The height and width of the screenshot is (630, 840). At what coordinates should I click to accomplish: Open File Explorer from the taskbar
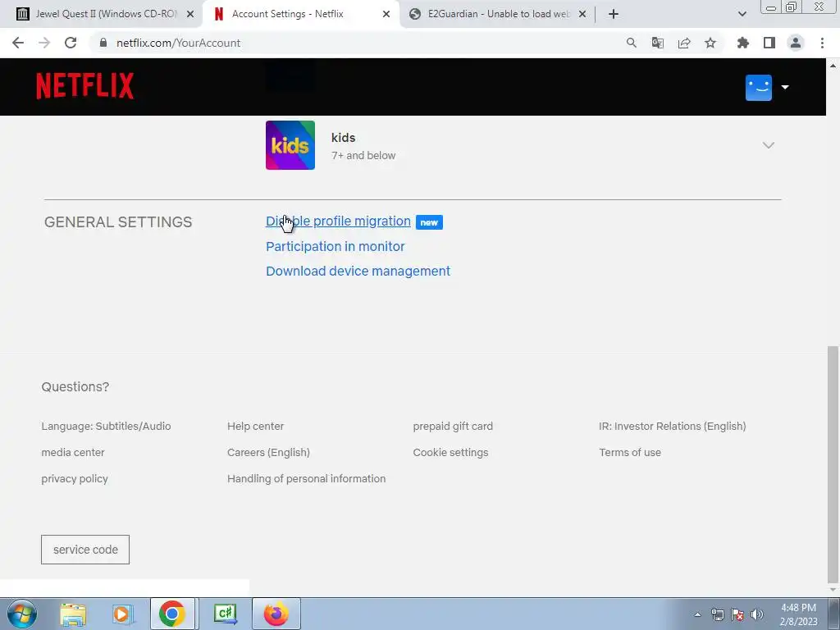tap(73, 614)
